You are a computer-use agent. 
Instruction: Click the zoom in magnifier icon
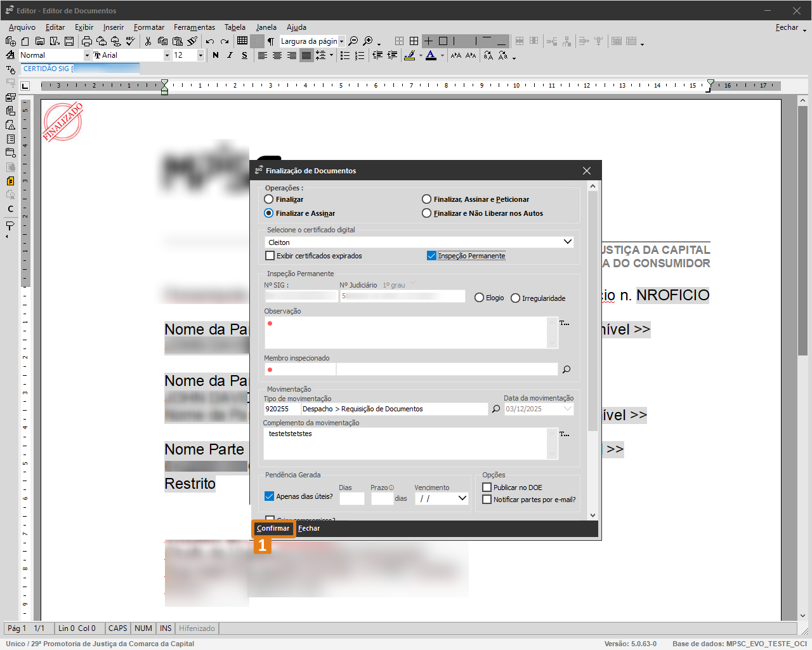click(x=368, y=41)
